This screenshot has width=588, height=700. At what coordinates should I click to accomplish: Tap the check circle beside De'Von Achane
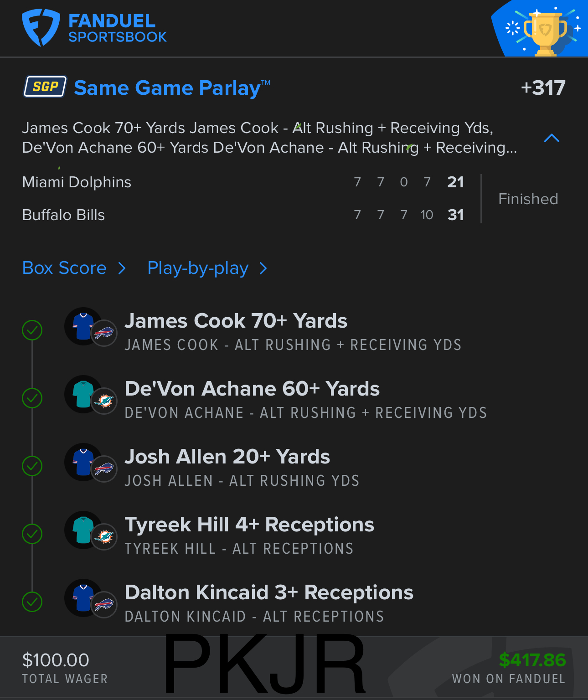coord(32,398)
